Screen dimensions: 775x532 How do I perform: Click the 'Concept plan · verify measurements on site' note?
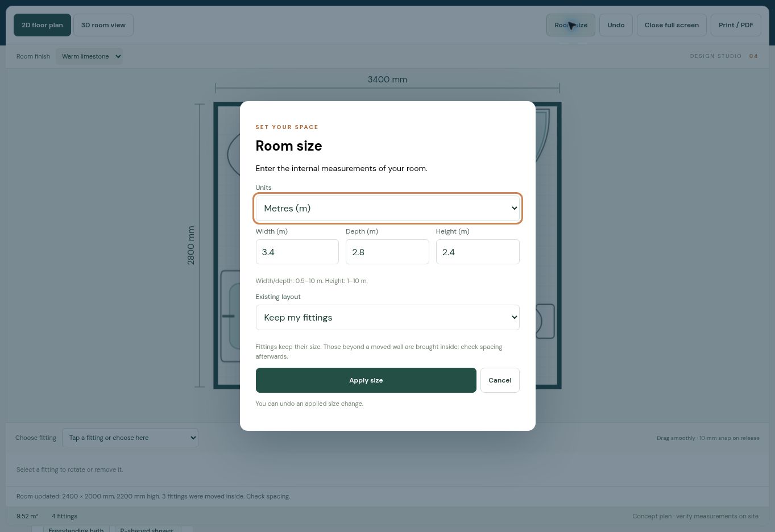tap(695, 516)
